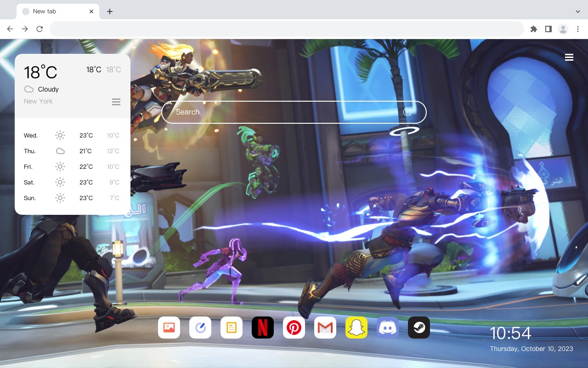The image size is (588, 368).
Task: Open the Chrome three-dot menu
Action: point(578,29)
